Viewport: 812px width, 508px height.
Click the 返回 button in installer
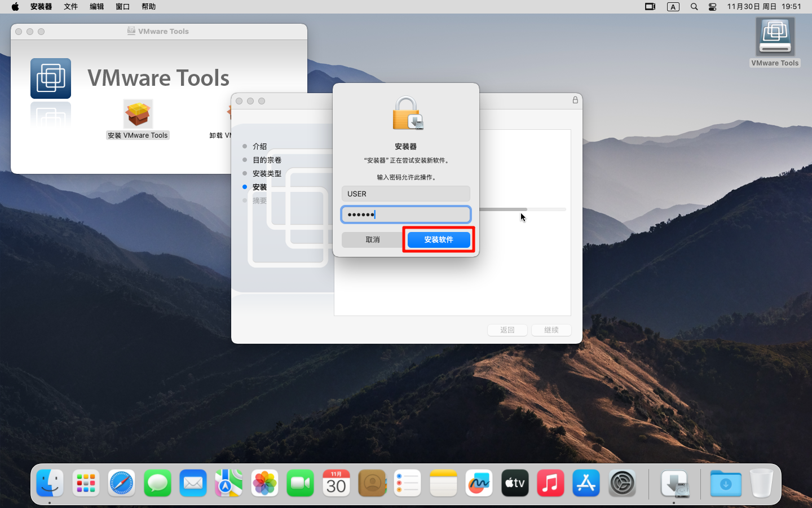tap(507, 330)
